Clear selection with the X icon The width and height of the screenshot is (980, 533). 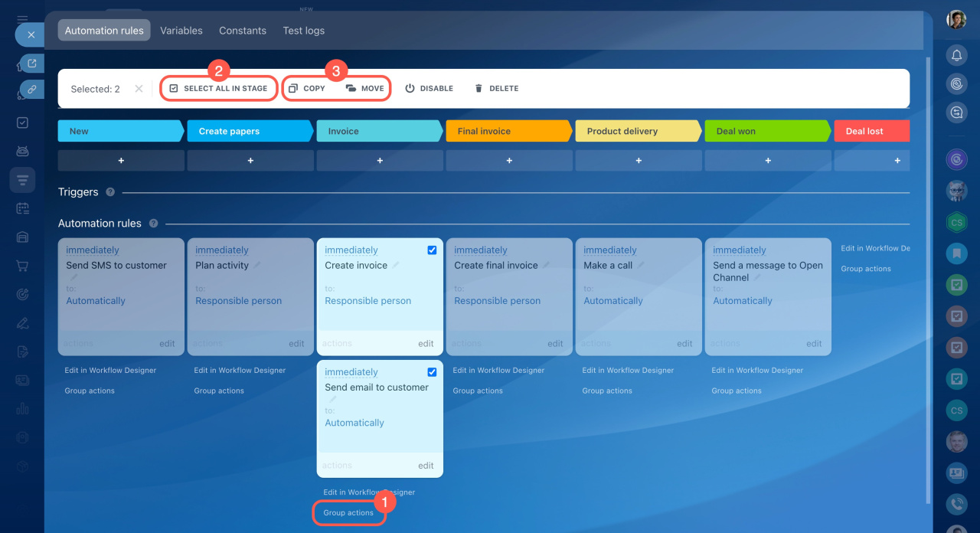139,89
